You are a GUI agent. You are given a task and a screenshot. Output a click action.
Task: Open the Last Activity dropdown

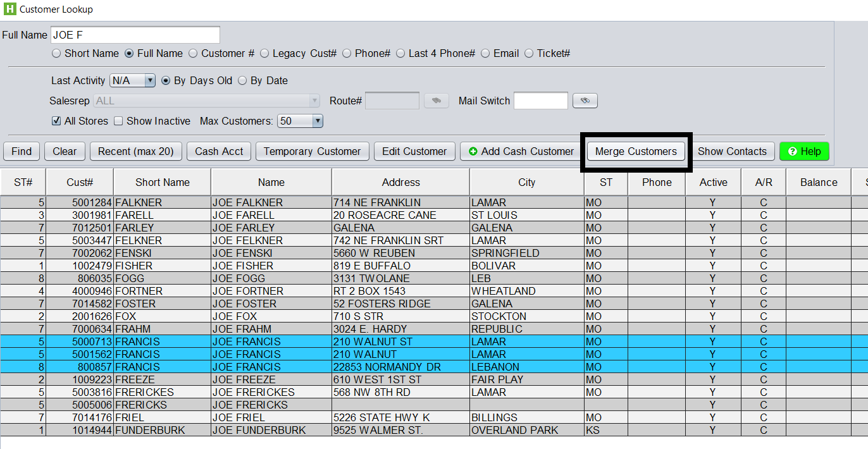(132, 80)
